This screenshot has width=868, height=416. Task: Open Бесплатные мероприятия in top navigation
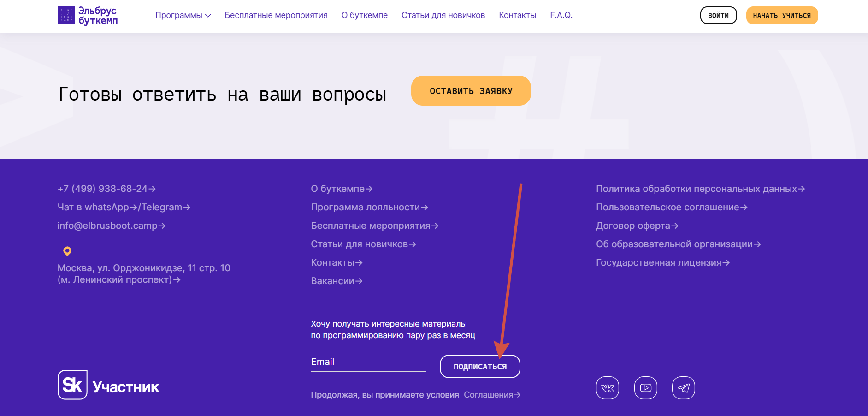(x=276, y=15)
